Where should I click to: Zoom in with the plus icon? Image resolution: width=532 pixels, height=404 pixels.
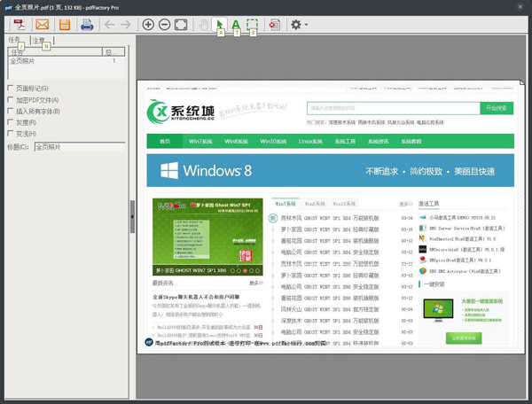(x=148, y=25)
